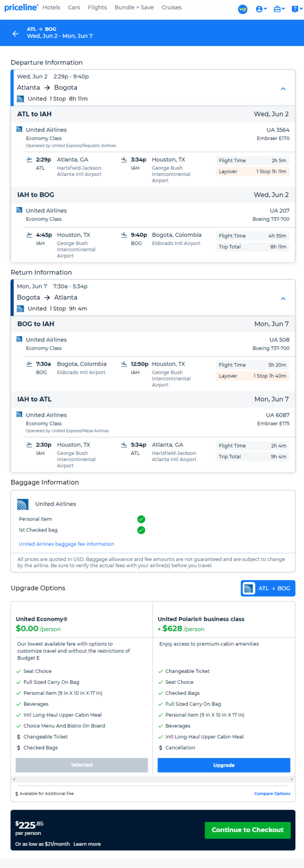Click green check for Personal Item
The height and width of the screenshot is (868, 304).
pyautogui.click(x=141, y=519)
